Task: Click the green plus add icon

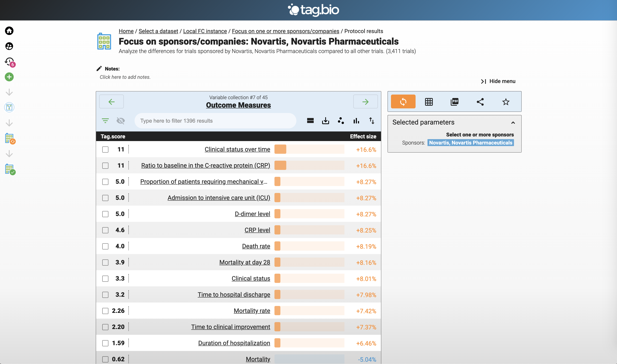Action: [9, 77]
